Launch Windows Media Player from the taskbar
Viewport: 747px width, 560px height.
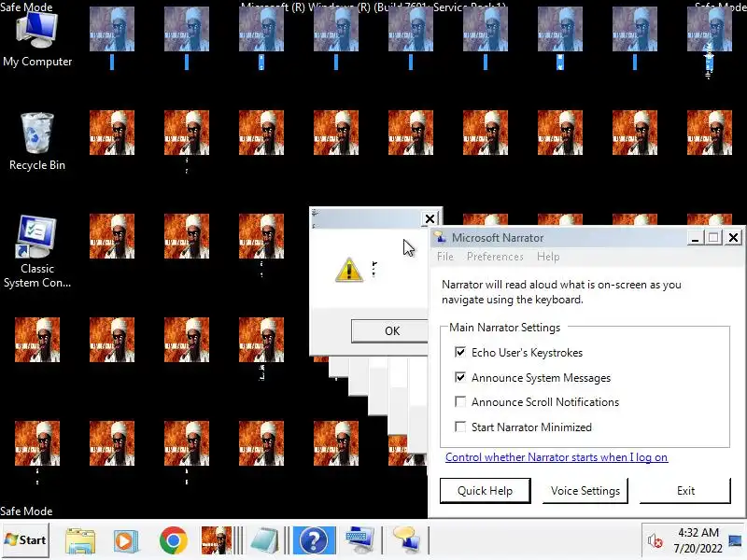[x=126, y=540]
